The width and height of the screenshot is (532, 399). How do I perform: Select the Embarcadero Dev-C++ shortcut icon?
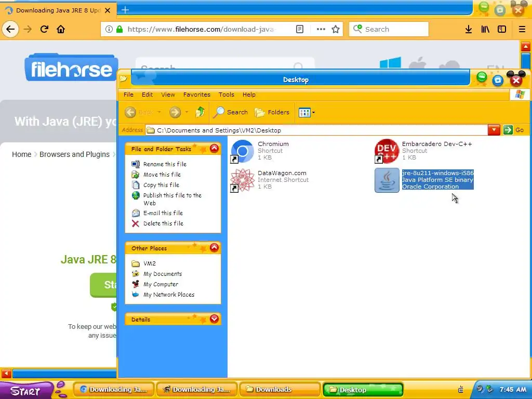click(387, 151)
